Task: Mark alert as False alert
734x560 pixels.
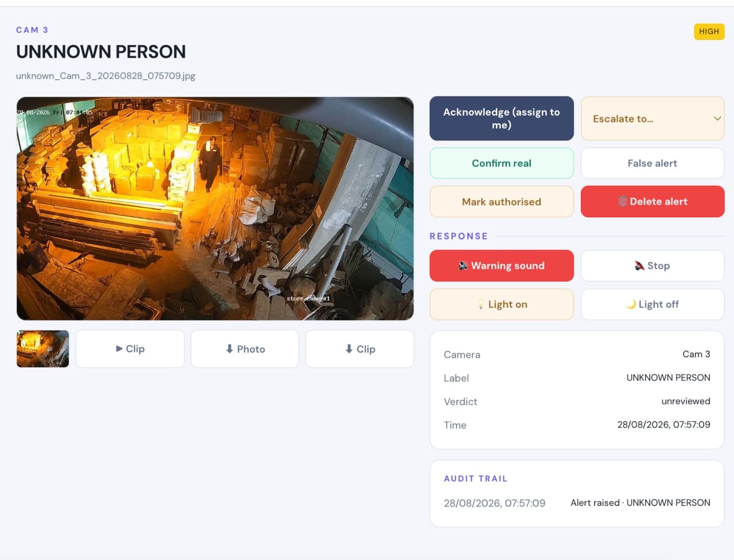Action: click(x=653, y=163)
